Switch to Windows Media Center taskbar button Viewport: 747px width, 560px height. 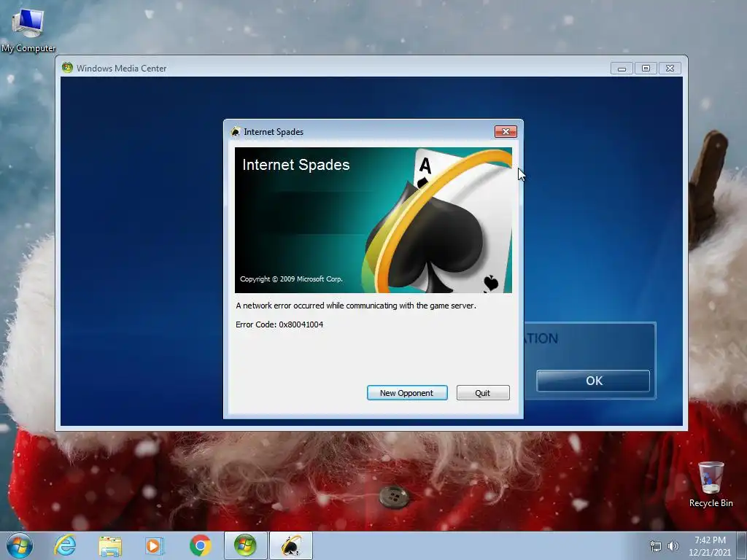(245, 545)
